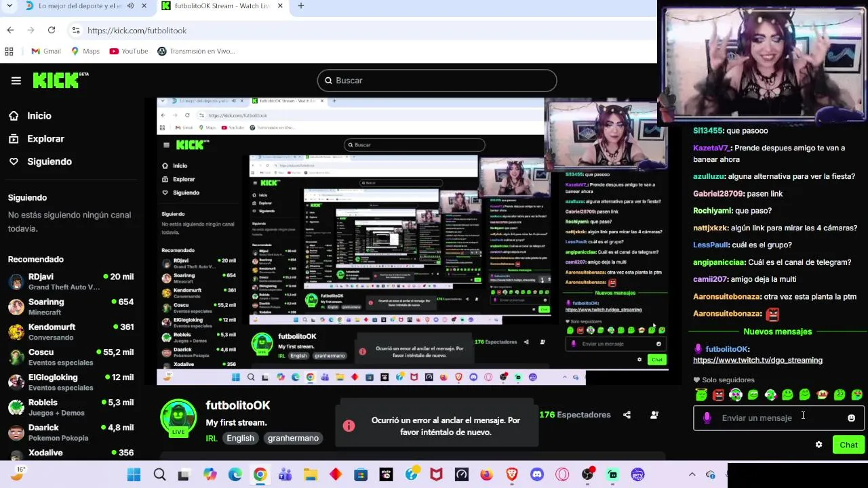Open the YouTube bookmark
Viewport: 868px width, 488px height.
[x=129, y=51]
